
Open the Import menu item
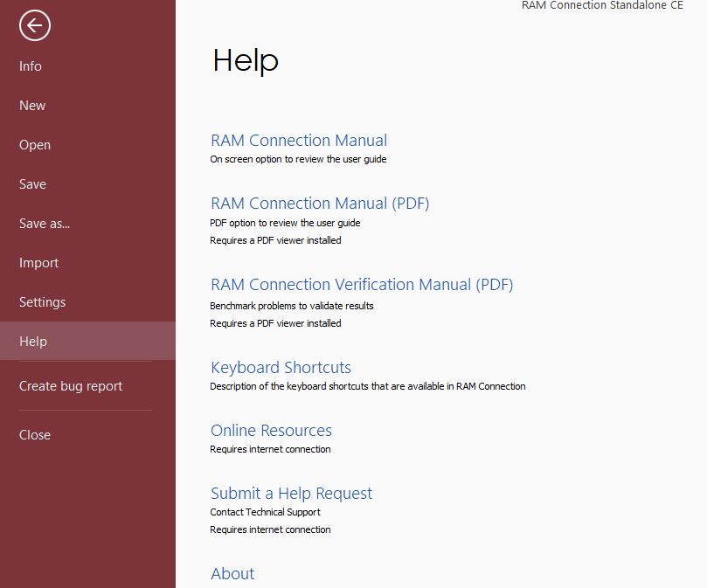pos(38,263)
